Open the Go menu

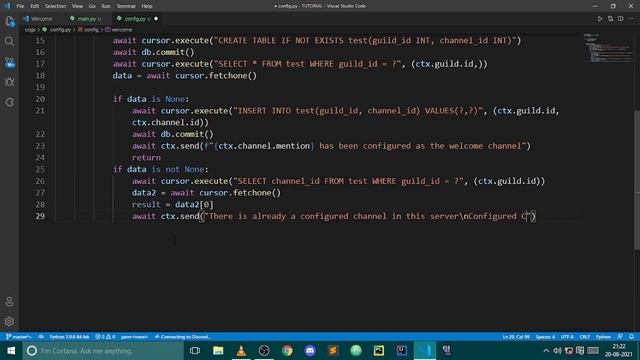pyautogui.click(x=92, y=6)
